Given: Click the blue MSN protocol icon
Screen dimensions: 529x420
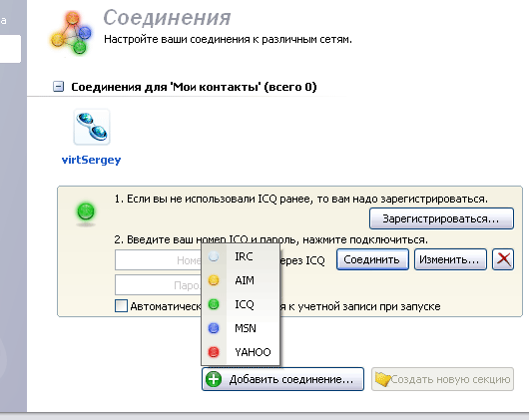Looking at the screenshot, I should pos(214,328).
